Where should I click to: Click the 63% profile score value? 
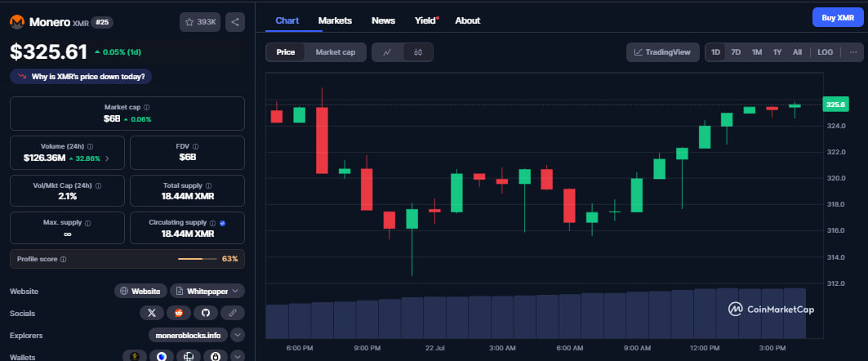[230, 259]
